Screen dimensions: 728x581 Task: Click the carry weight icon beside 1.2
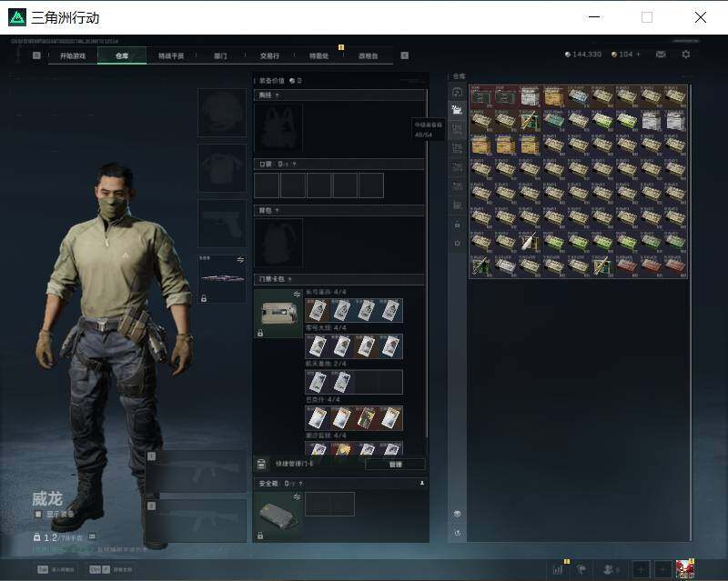click(x=36, y=537)
